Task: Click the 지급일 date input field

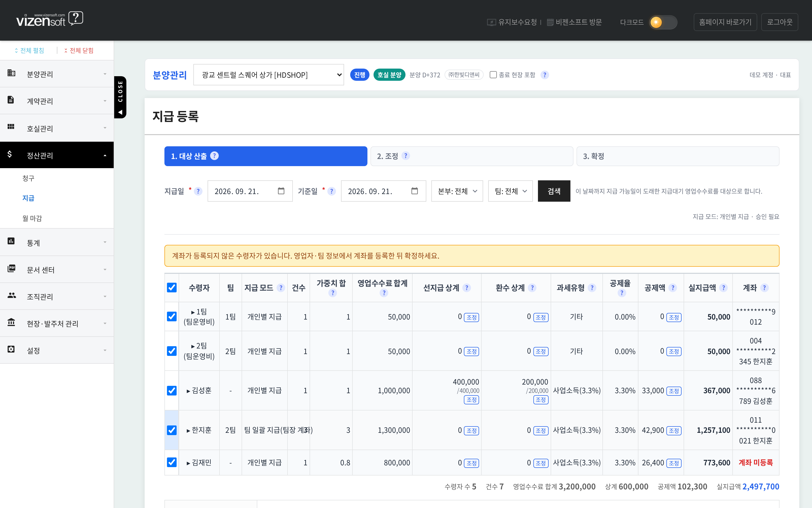Action: pos(250,191)
